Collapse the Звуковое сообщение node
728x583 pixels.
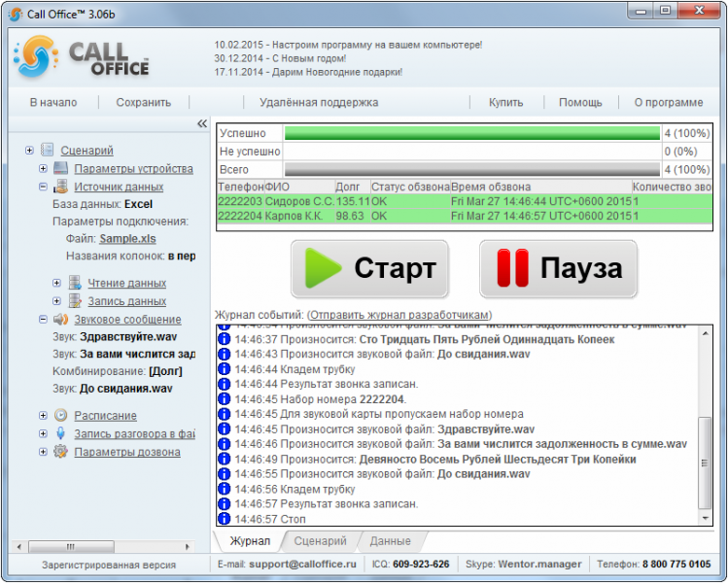point(43,320)
